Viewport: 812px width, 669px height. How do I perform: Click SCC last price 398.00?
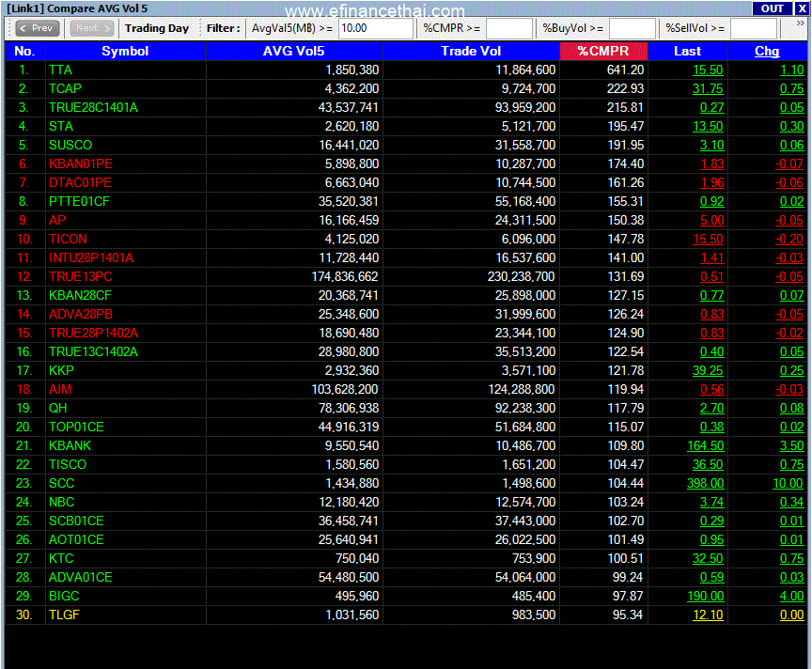(705, 484)
